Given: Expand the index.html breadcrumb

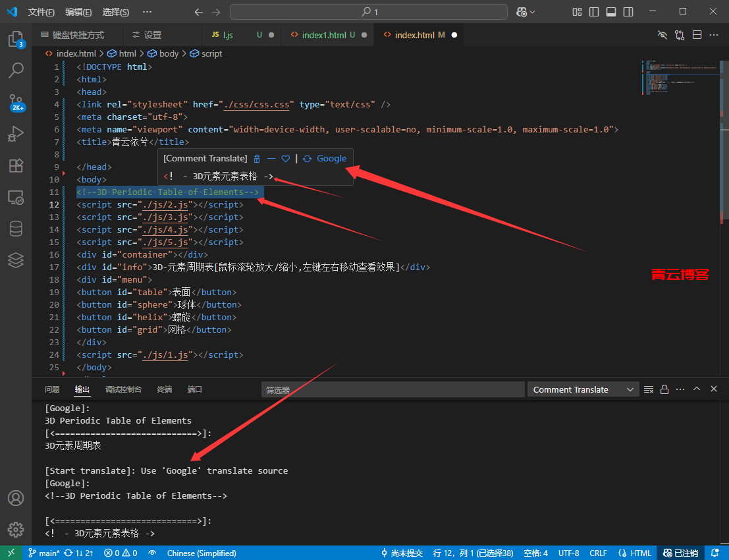Looking at the screenshot, I should (x=71, y=54).
